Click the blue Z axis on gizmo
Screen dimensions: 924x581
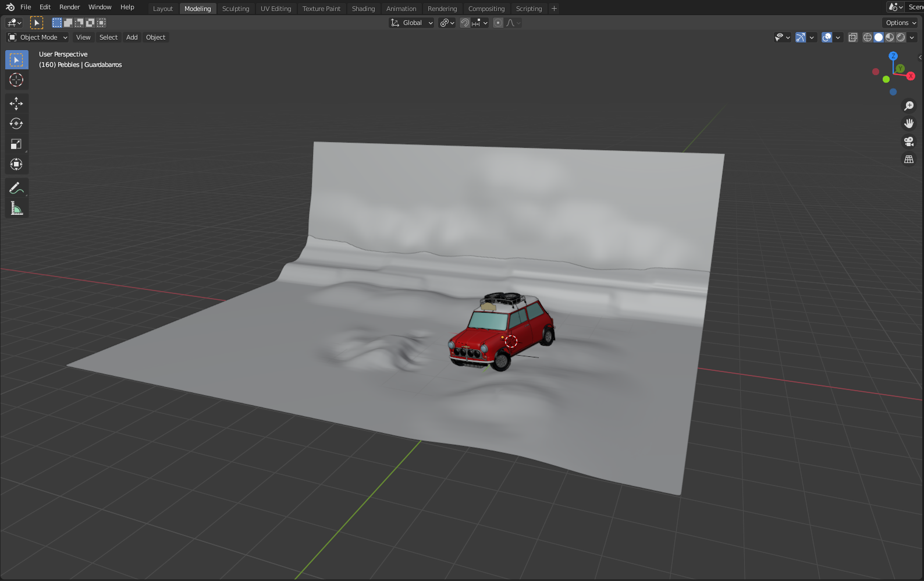[x=893, y=56]
